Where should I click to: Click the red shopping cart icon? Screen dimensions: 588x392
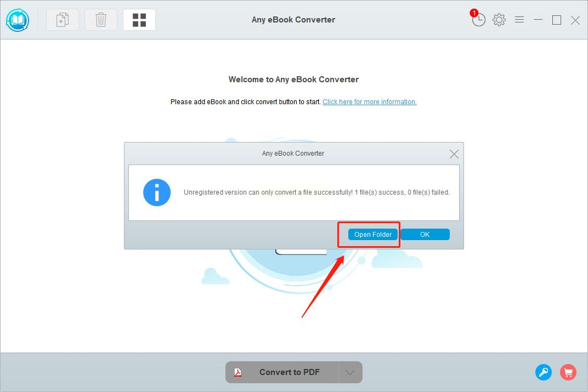coord(568,372)
